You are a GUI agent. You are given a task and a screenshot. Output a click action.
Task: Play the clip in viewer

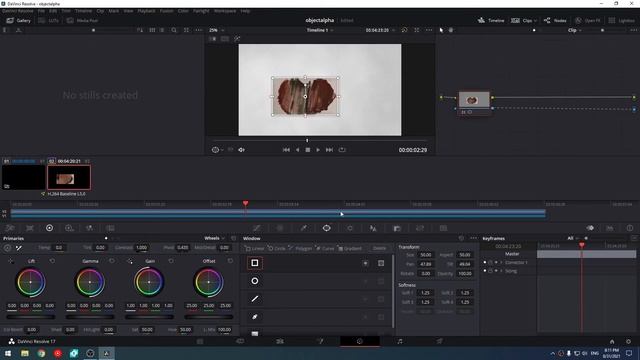tap(318, 150)
